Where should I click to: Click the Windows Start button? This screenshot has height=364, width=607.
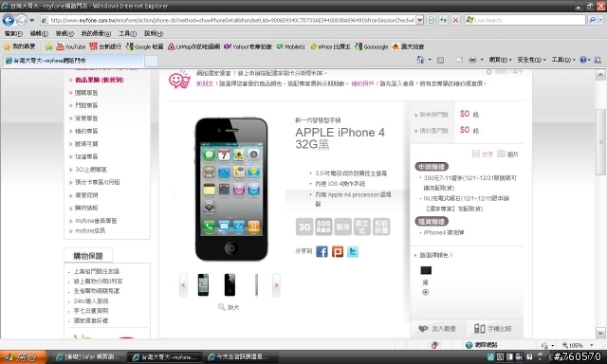tap(23, 356)
